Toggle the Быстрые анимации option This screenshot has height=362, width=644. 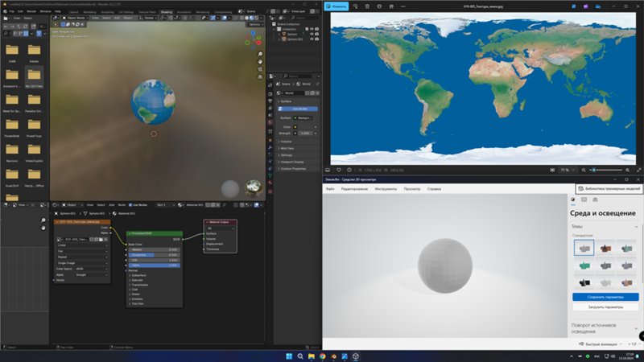click(602, 343)
